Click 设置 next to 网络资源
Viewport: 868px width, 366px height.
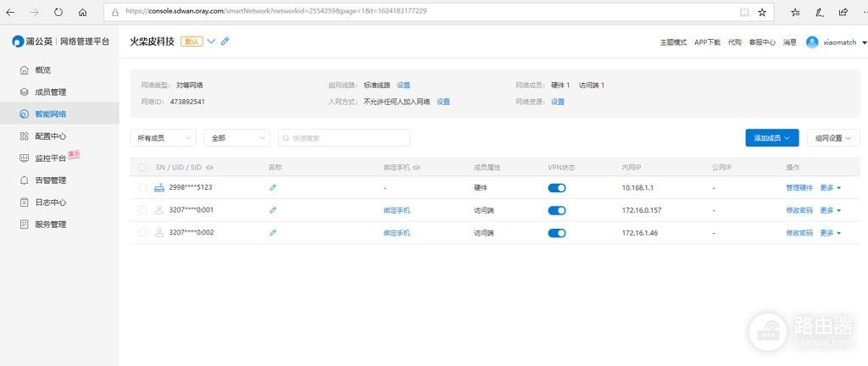(x=558, y=102)
